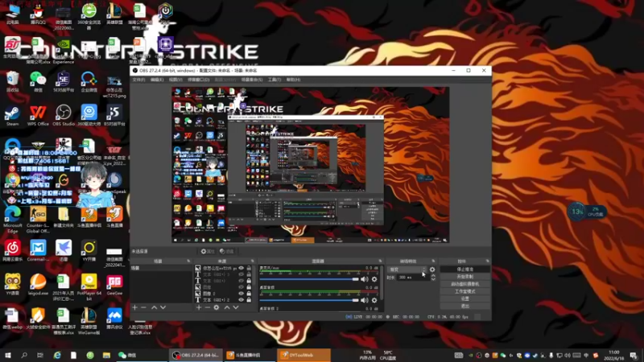Add a new source with the plus icon
The height and width of the screenshot is (362, 644).
199,307
